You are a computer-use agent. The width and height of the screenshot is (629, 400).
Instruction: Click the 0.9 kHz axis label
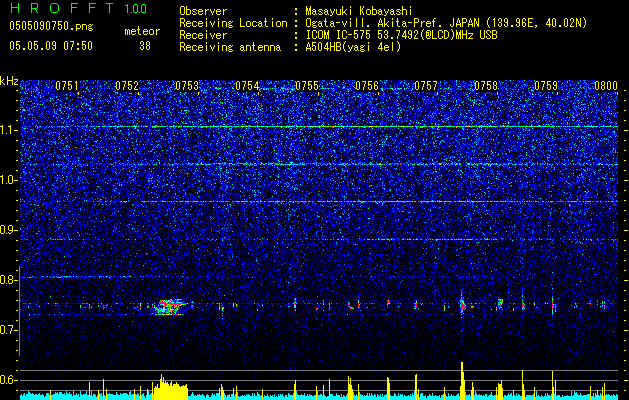click(8, 230)
